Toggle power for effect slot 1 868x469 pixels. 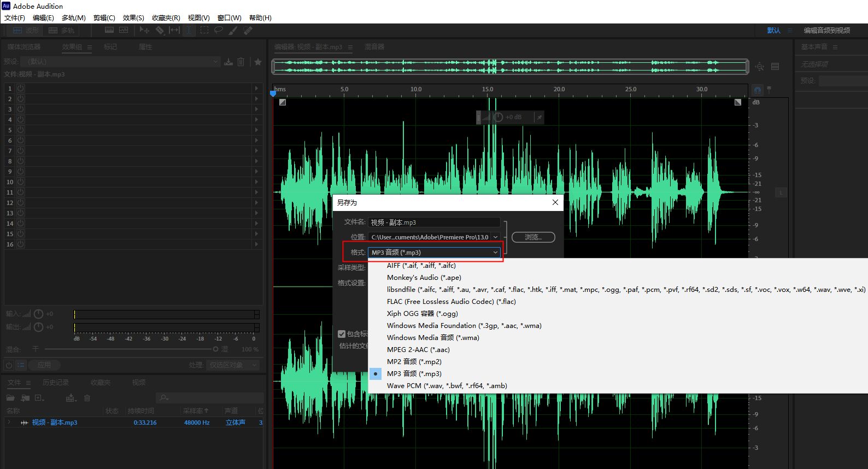point(20,88)
